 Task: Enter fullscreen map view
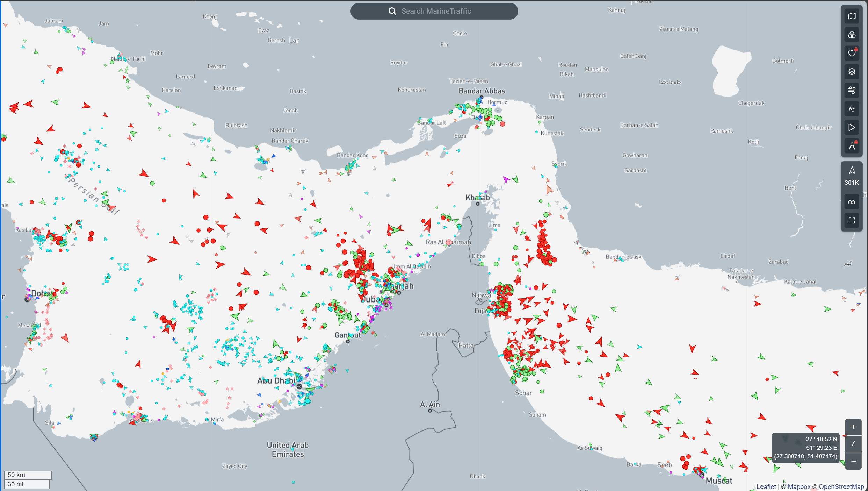coord(852,220)
